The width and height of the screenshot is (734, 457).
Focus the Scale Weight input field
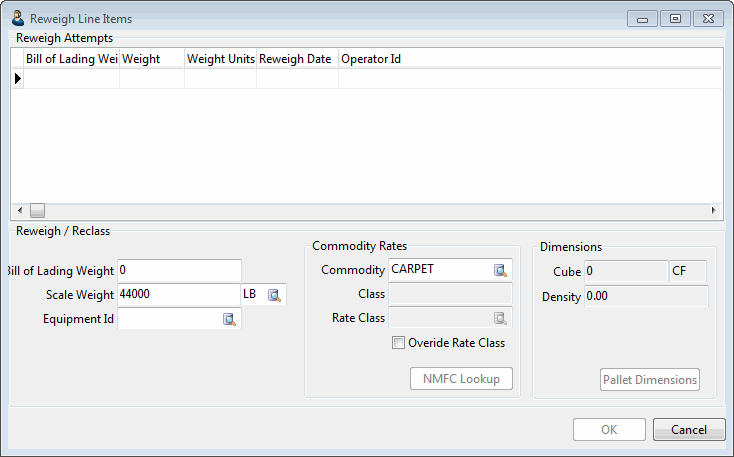coord(177,295)
